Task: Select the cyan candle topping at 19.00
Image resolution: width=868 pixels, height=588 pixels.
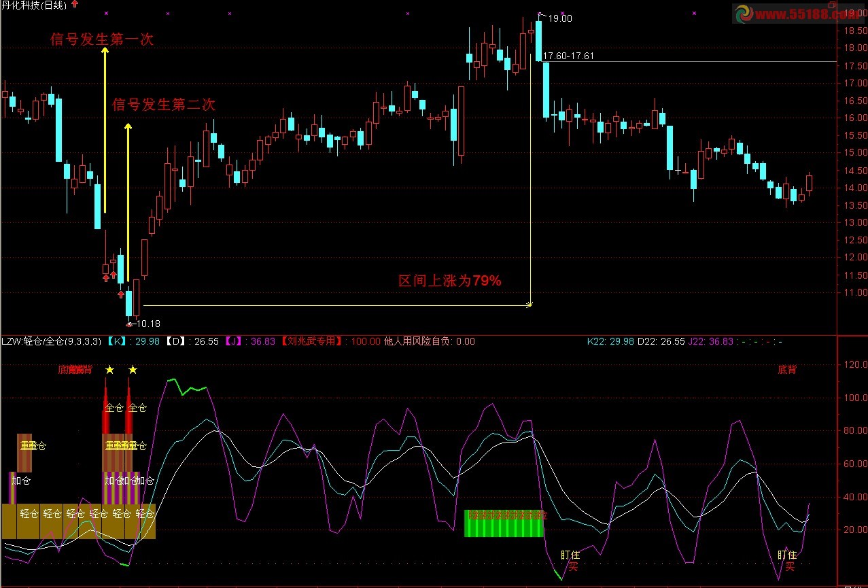Action: 538,41
